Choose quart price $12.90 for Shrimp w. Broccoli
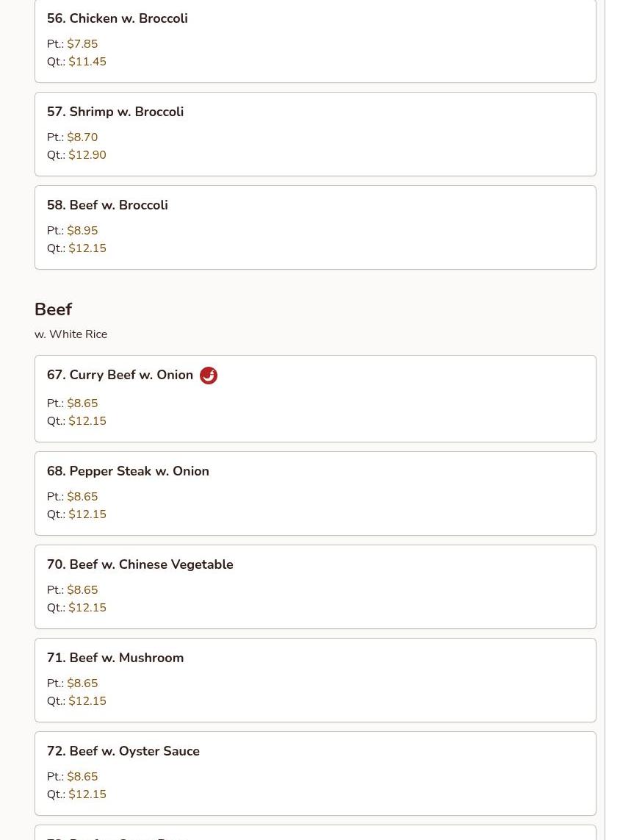 pos(87,155)
